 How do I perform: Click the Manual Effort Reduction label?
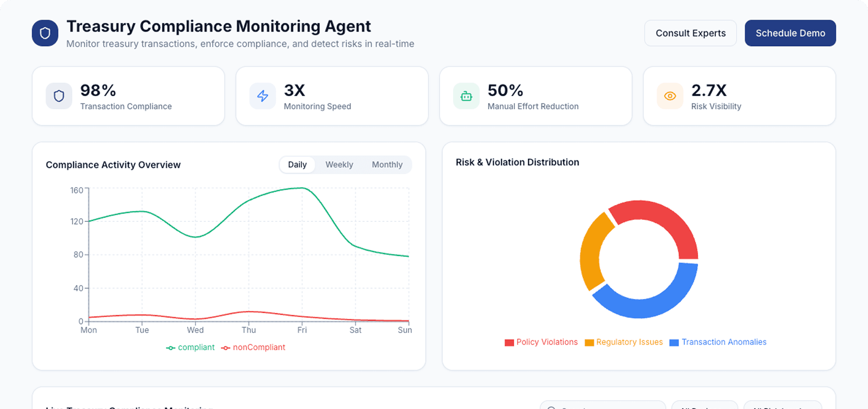533,106
